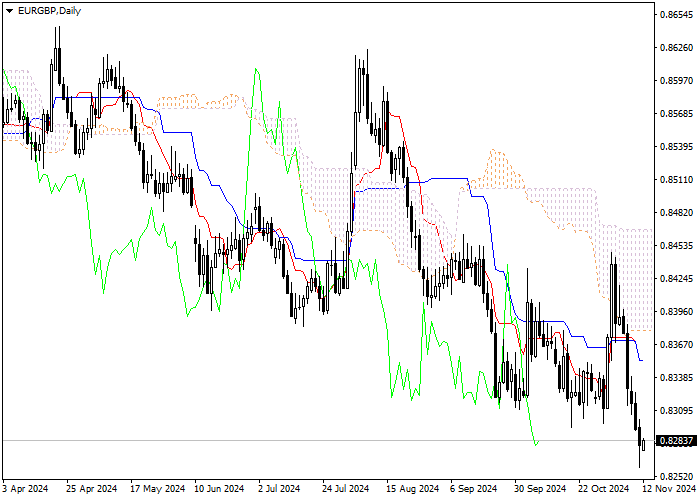Click the 22 Oct 2024 date label
This screenshot has width=700, height=500.
click(604, 489)
